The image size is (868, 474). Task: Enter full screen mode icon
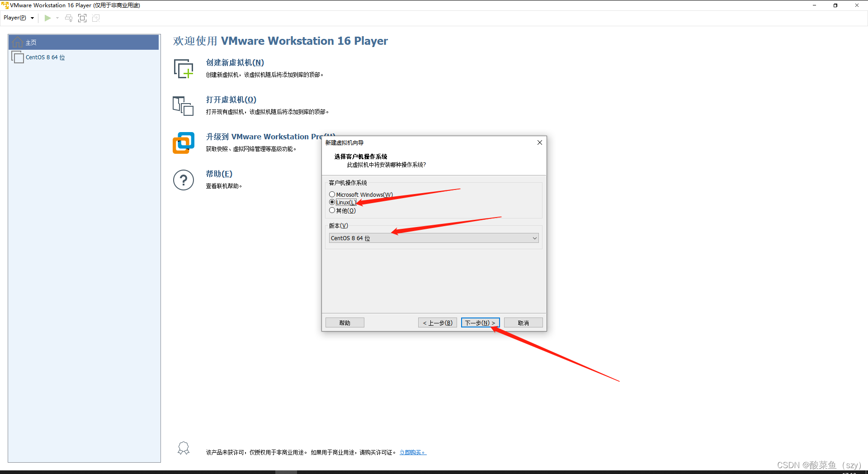(x=82, y=18)
